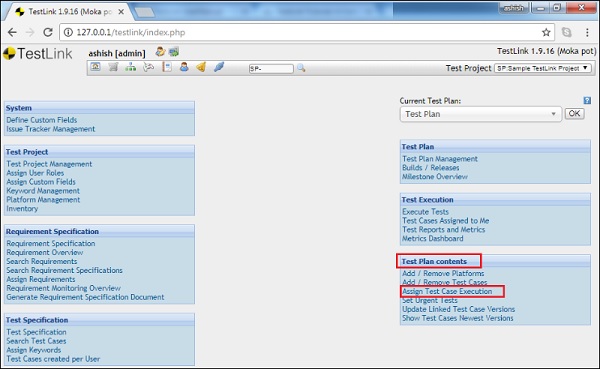The image size is (600, 369).
Task: Open Add / Remove Platforms link
Action: 443,273
